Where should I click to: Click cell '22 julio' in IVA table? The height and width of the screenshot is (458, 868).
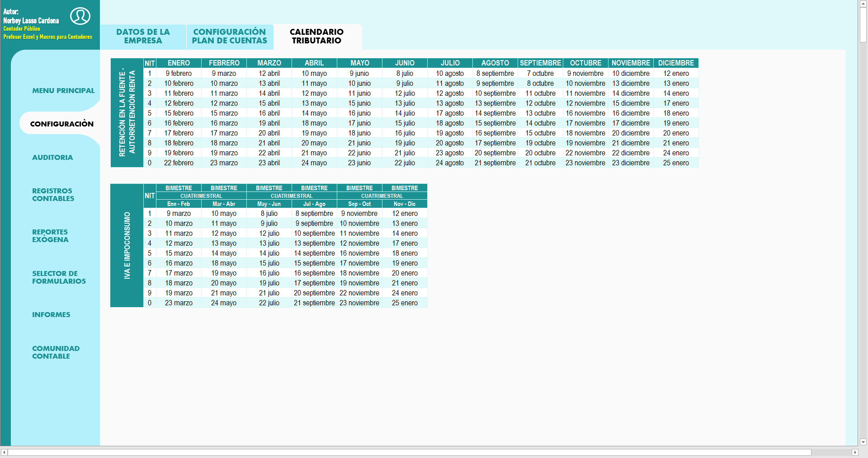click(x=269, y=303)
